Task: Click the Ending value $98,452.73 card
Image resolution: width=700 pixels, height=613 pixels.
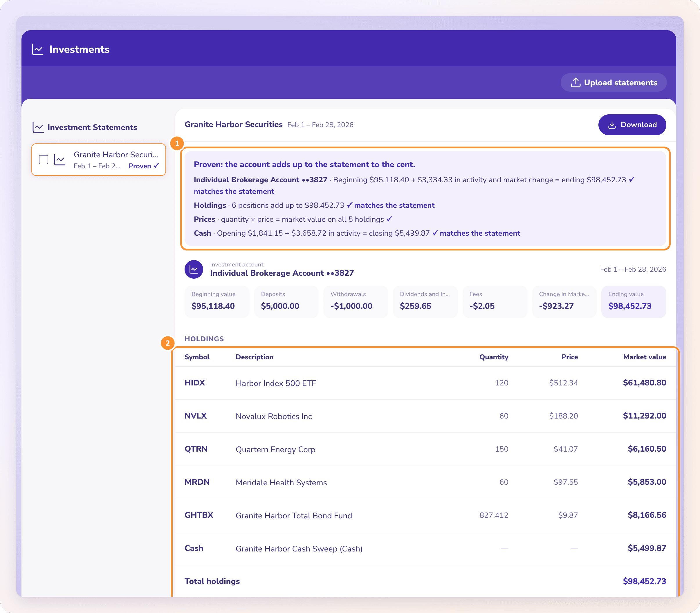Action: point(634,302)
